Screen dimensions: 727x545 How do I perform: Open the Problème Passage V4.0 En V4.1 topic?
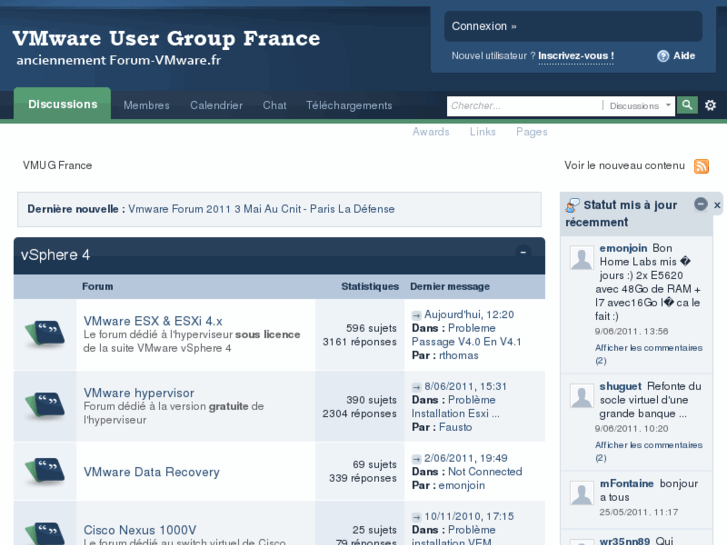(x=466, y=335)
